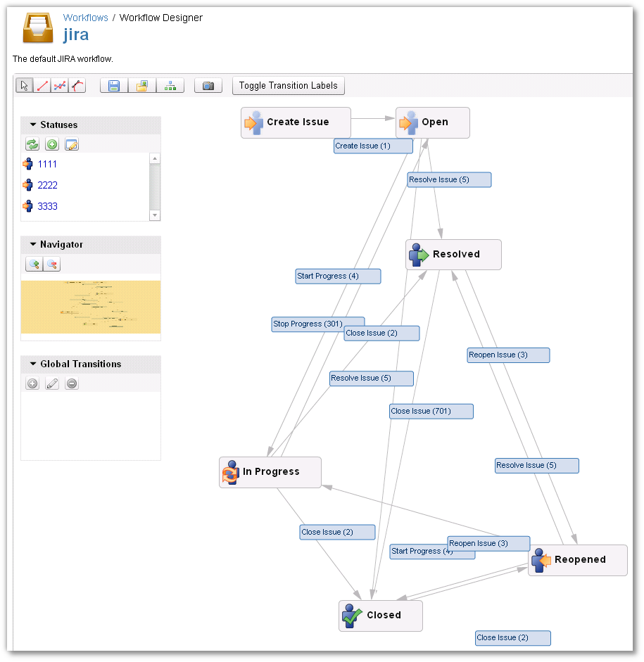Viewport: 644px width, 662px height.
Task: Select the Open status node
Action: pyautogui.click(x=432, y=122)
